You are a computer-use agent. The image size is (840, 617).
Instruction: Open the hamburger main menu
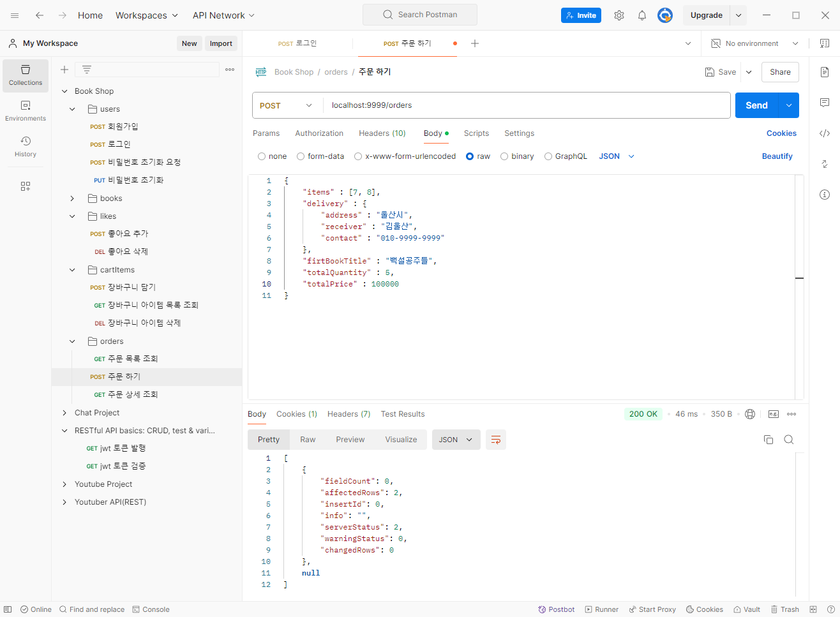[x=15, y=15]
